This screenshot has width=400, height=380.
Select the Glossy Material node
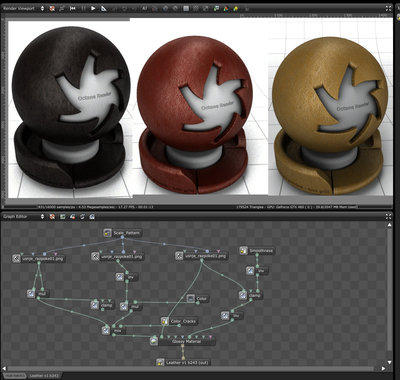[x=182, y=341]
